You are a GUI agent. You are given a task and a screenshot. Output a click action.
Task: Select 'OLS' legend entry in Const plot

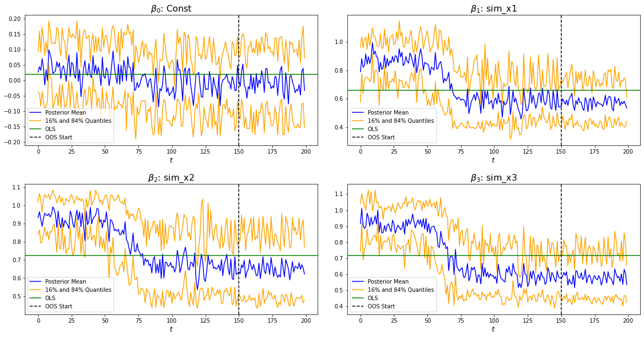(x=42, y=129)
